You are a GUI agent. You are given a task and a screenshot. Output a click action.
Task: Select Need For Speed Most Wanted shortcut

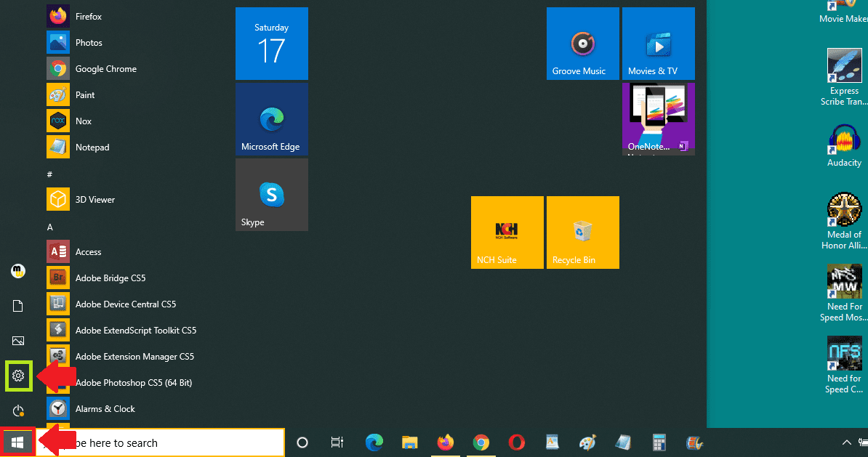point(844,293)
